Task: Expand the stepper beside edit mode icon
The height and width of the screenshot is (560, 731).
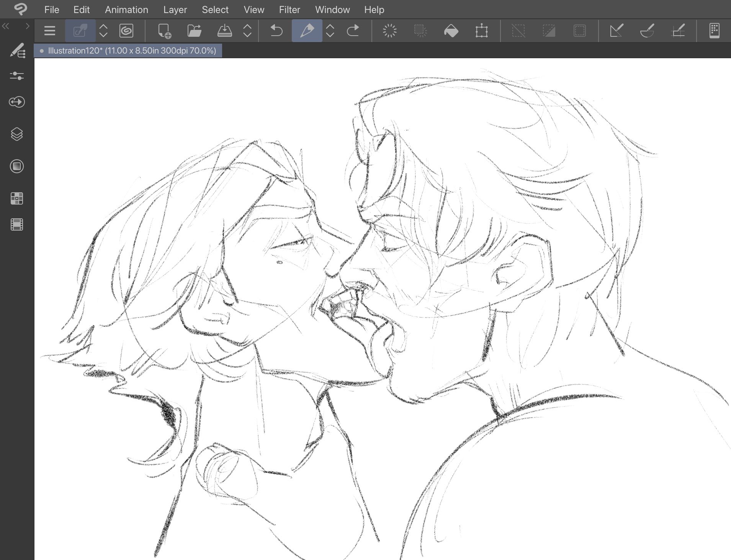Action: click(103, 31)
